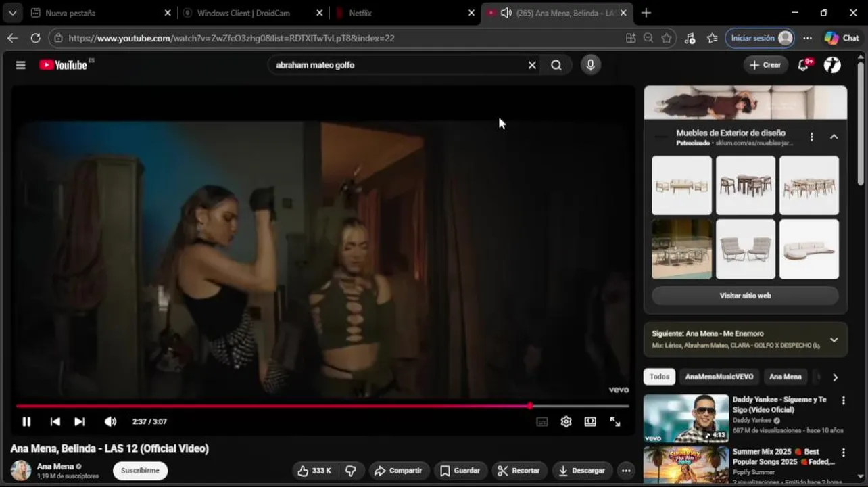The image size is (868, 487).
Task: Open options for the Daddy Yankee video
Action: pos(843,400)
